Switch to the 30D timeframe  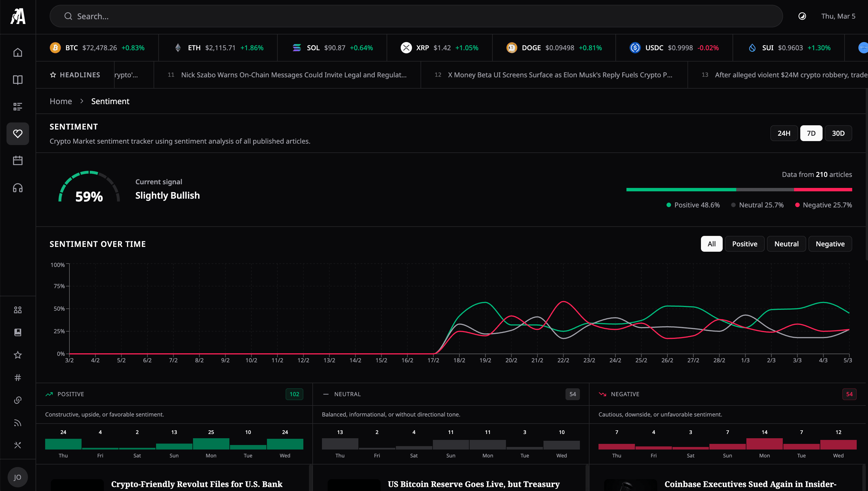coord(839,133)
